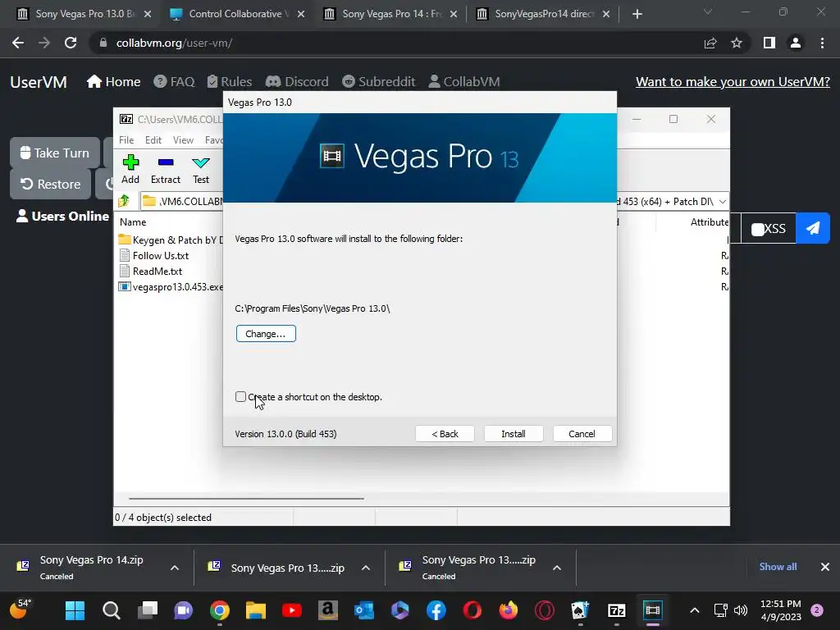Open the Windows Start menu
This screenshot has height=630, width=840.
coord(75,610)
